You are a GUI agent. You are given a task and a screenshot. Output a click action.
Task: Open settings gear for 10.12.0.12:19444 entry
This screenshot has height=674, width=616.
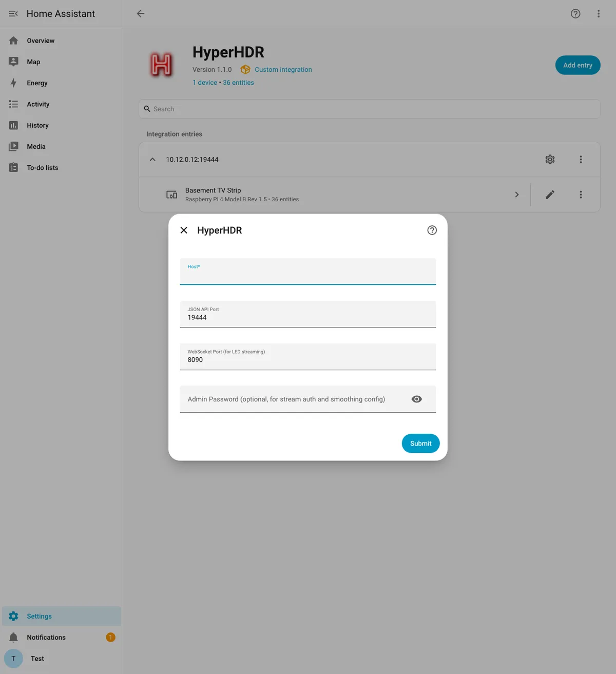coord(550,160)
